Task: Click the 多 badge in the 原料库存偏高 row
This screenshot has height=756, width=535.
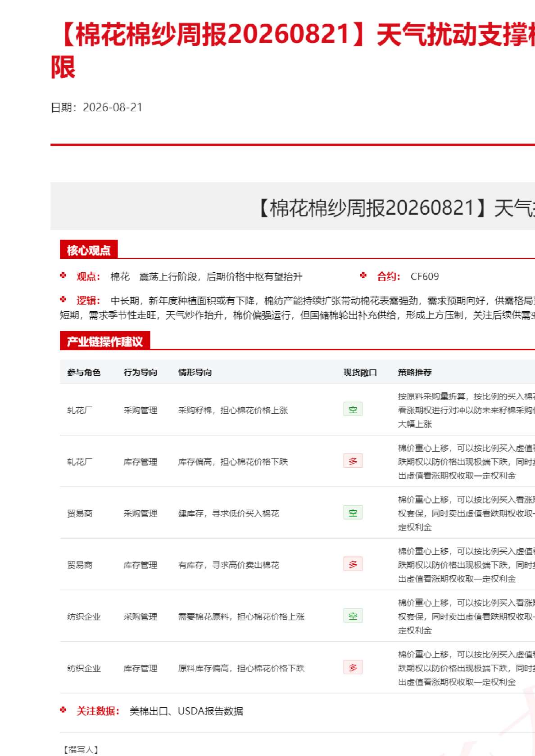Action: click(353, 667)
